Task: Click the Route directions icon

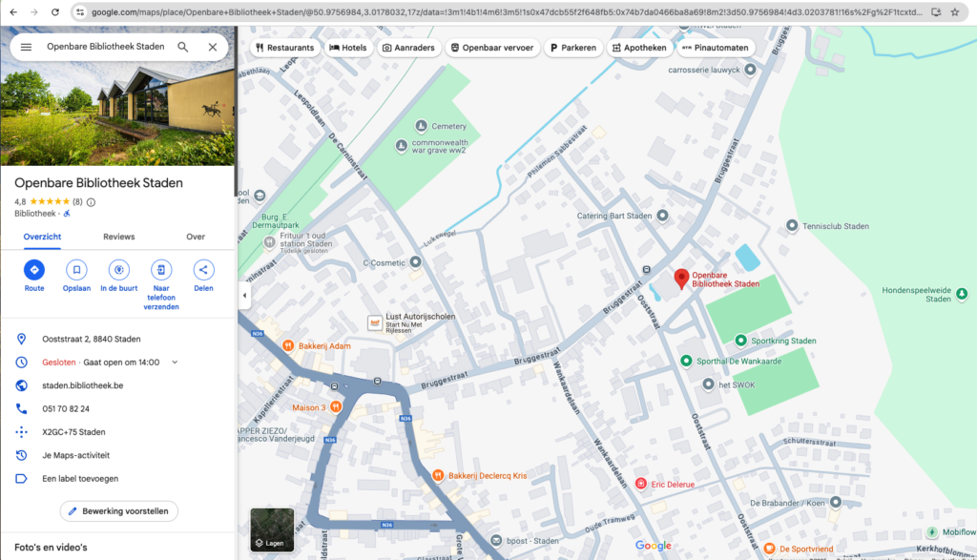Action: (34, 270)
